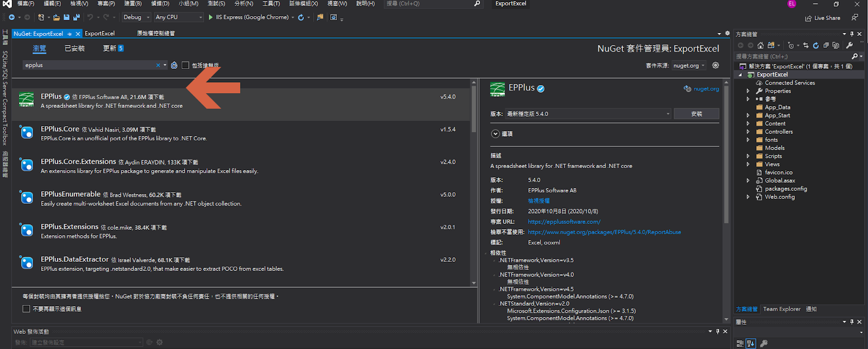Click the Pending Changes Filter clock icon
The image size is (868, 349).
[x=790, y=46]
